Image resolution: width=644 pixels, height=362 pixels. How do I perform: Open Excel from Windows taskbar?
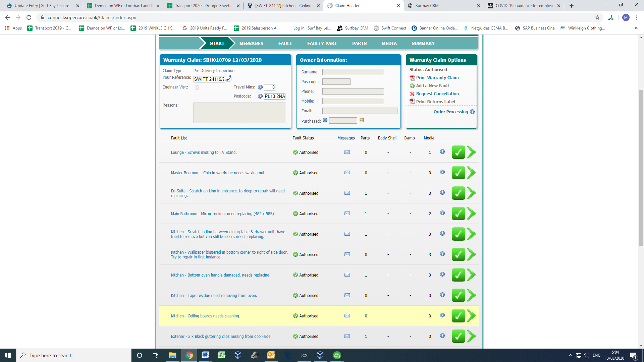click(x=222, y=355)
